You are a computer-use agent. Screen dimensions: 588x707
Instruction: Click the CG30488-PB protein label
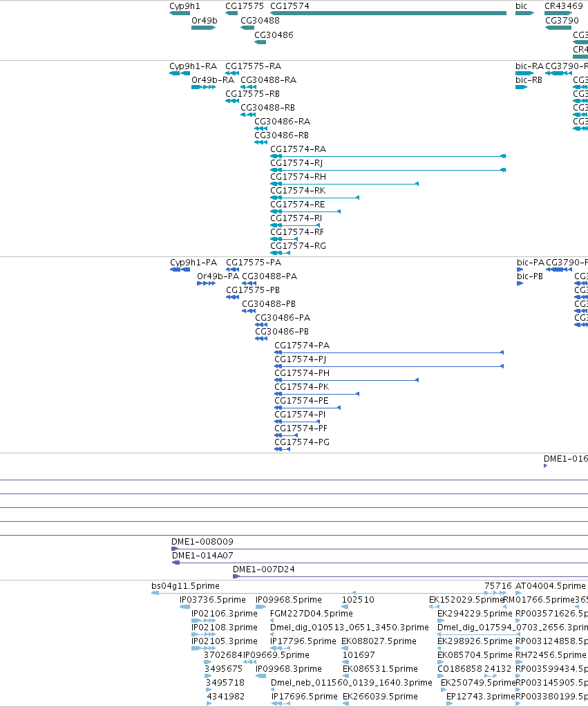tap(269, 304)
